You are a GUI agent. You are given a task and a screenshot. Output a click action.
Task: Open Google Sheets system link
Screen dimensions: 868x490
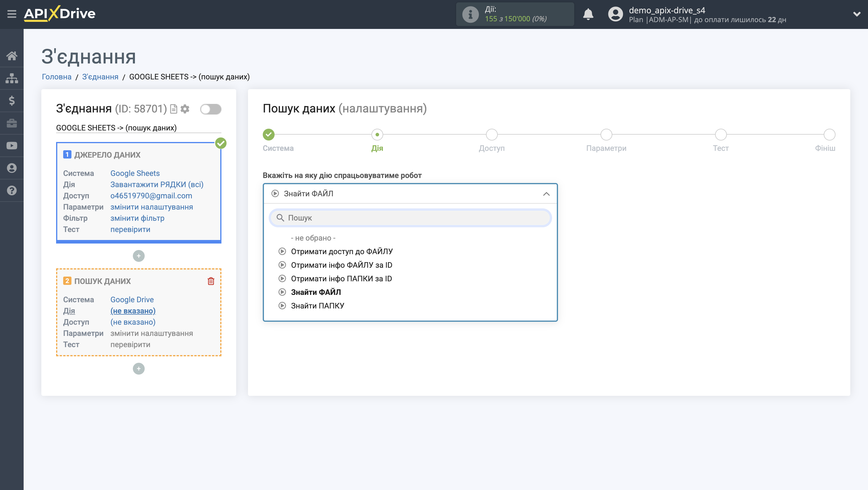(135, 173)
